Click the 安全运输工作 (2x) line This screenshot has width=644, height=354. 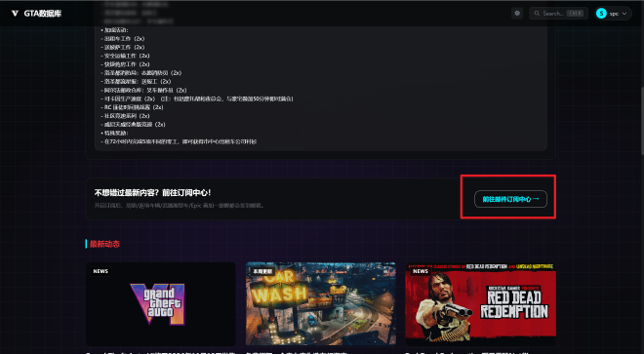[125, 56]
